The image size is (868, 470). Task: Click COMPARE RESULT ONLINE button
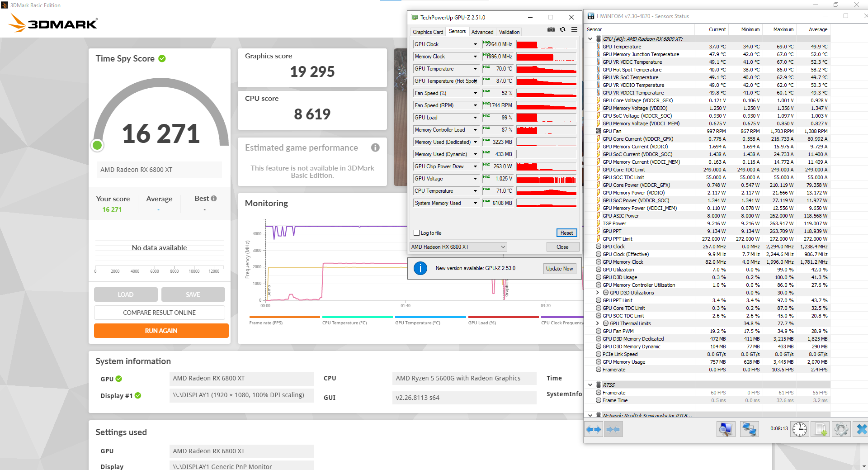159,313
